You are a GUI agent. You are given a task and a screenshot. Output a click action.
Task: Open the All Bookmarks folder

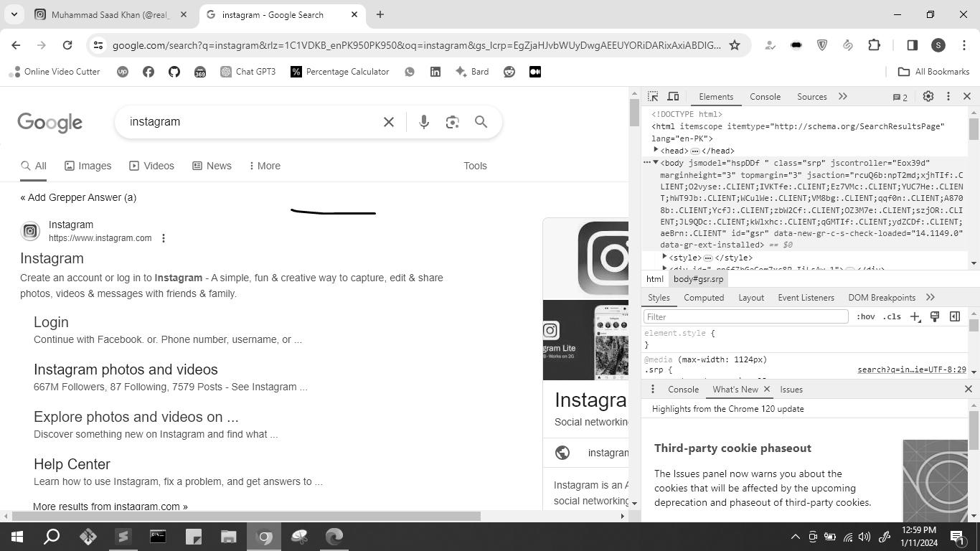tap(934, 72)
